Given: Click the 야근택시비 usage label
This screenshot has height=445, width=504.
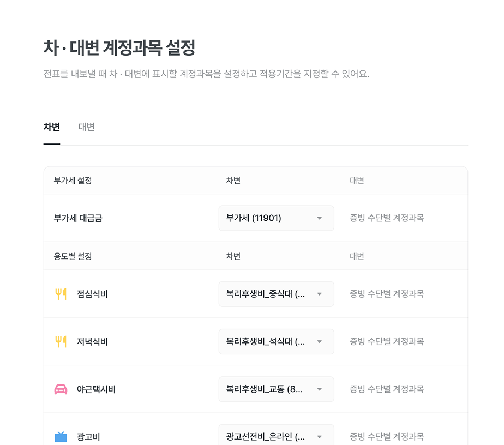Looking at the screenshot, I should pos(96,389).
